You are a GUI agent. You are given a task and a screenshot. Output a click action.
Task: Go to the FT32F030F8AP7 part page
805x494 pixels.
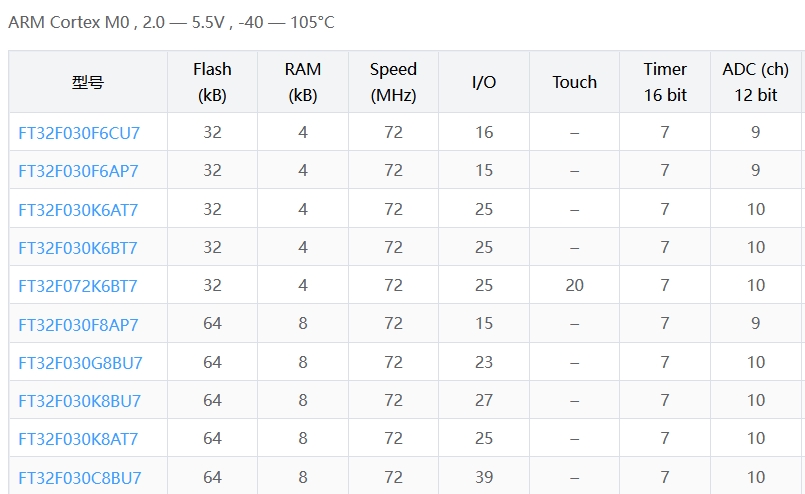pyautogui.click(x=78, y=325)
